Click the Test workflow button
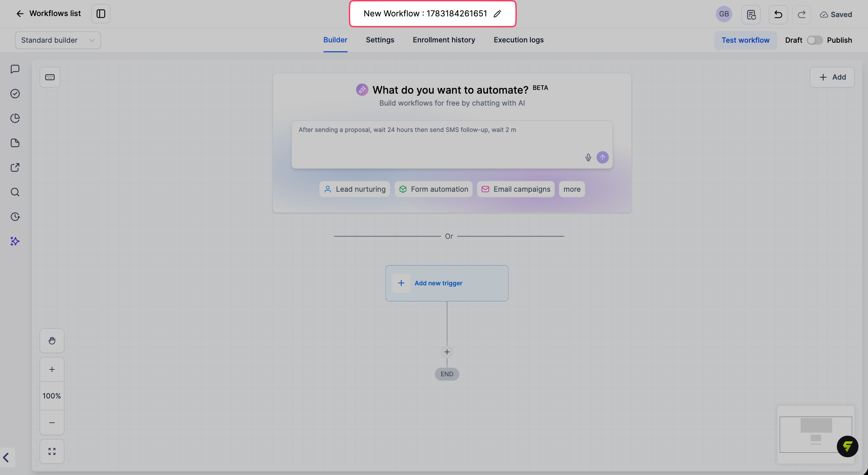This screenshot has height=475, width=868. tap(746, 40)
